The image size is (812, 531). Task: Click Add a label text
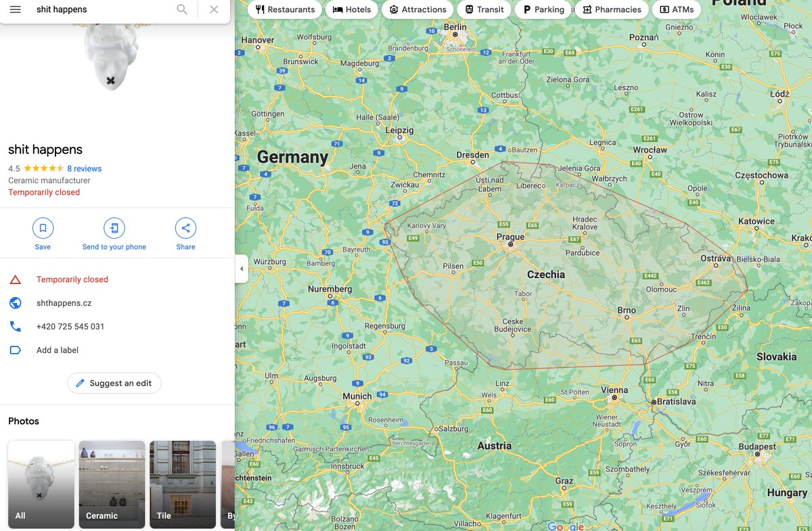click(x=58, y=350)
